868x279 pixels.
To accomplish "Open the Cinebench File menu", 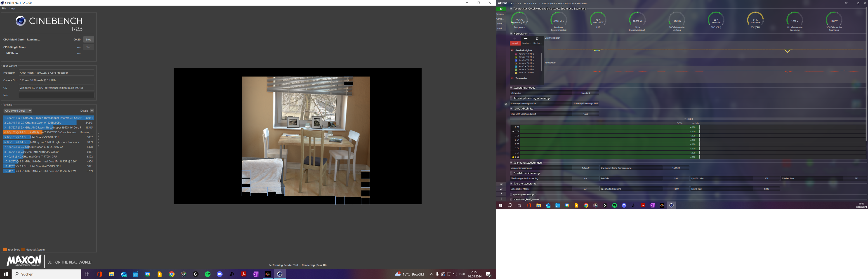I will click(x=4, y=8).
